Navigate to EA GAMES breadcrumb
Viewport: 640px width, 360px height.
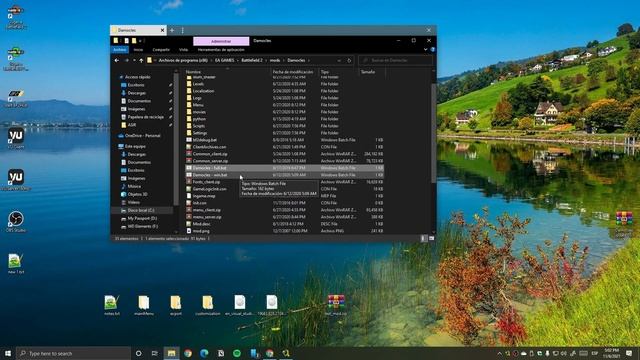(224, 60)
